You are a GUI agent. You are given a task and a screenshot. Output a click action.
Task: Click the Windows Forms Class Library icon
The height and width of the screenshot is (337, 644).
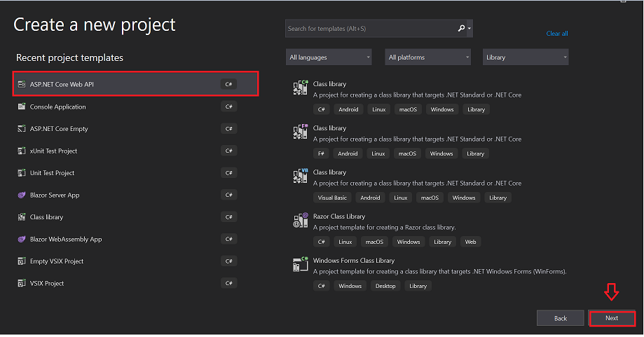tap(301, 265)
